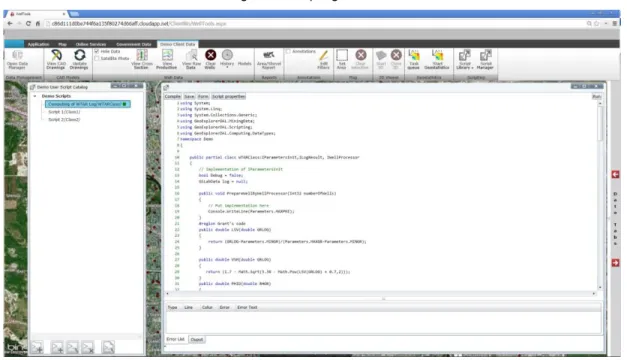Bookmark the page with the star icon
This screenshot has height=360, width=627.
coord(597,24)
